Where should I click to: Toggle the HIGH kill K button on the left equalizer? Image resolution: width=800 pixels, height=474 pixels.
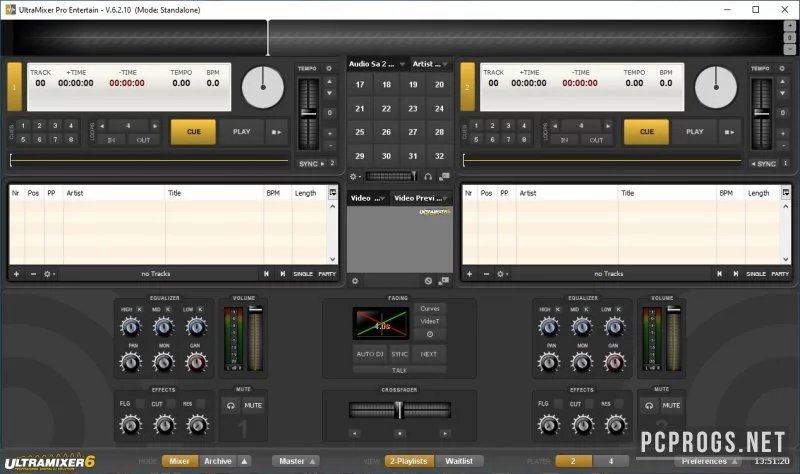tap(139, 309)
